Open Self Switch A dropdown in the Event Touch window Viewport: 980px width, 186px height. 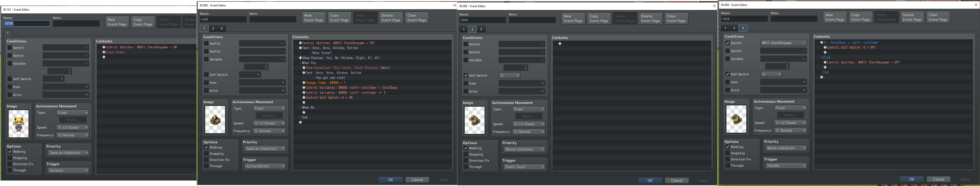point(509,75)
